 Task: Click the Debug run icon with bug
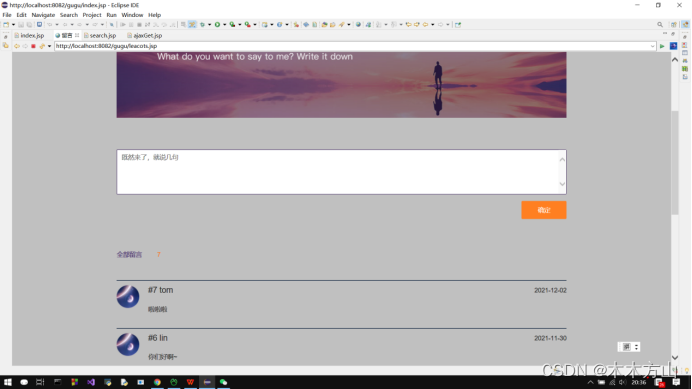(x=203, y=25)
